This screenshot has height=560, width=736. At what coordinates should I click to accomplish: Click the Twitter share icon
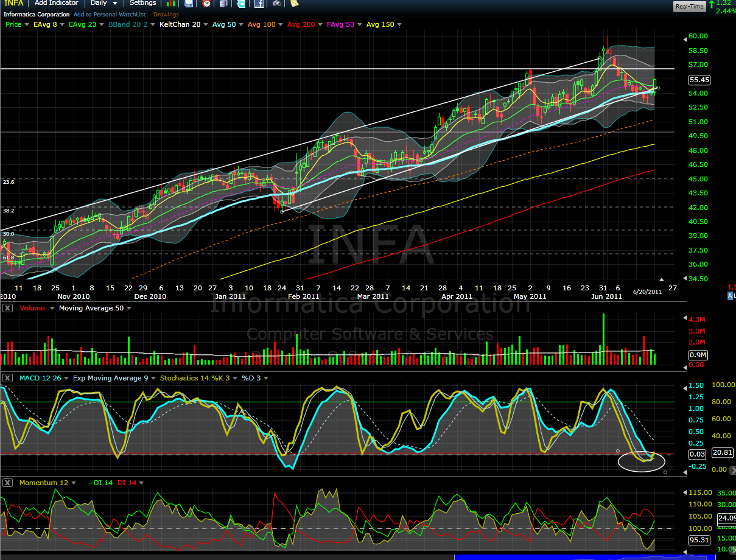coord(242,4)
